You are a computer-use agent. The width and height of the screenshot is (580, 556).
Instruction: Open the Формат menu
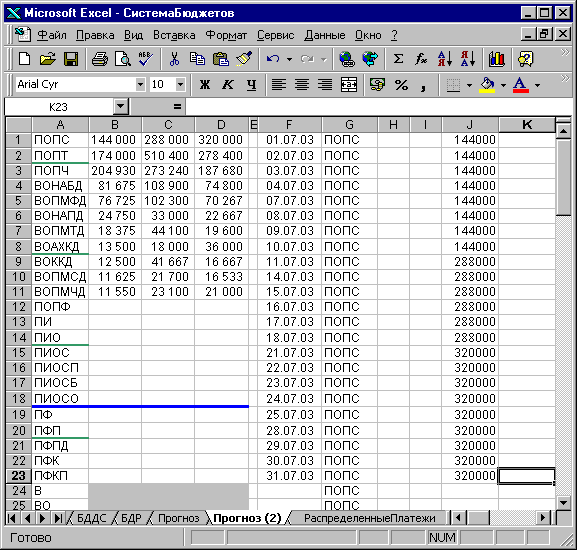tap(226, 35)
